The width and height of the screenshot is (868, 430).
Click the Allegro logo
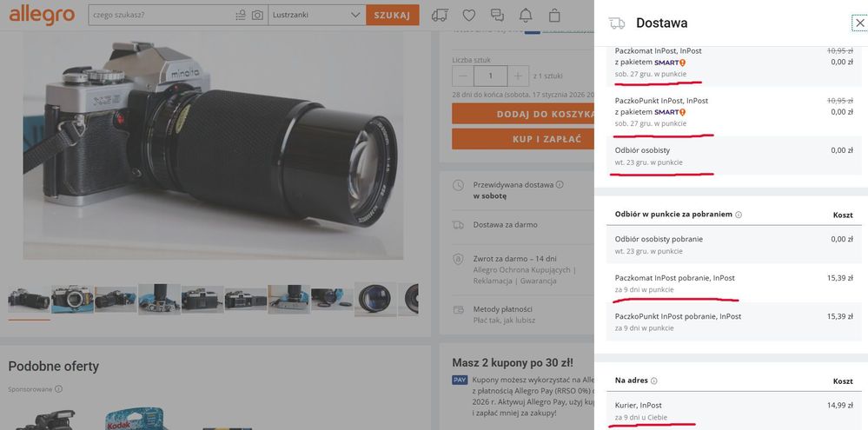tap(42, 15)
